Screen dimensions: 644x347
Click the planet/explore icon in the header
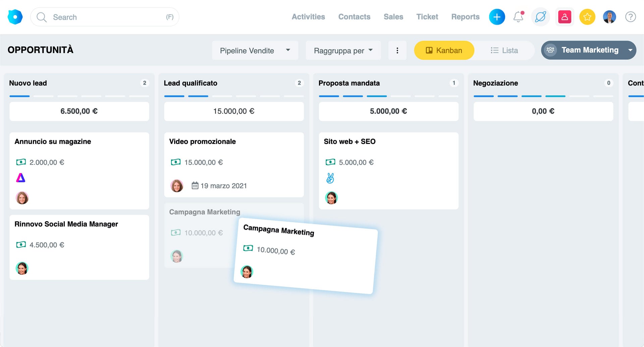pyautogui.click(x=540, y=17)
